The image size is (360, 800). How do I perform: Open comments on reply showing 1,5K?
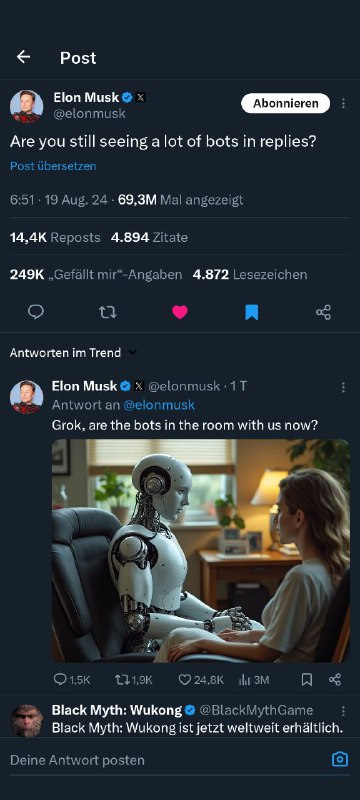[72, 680]
